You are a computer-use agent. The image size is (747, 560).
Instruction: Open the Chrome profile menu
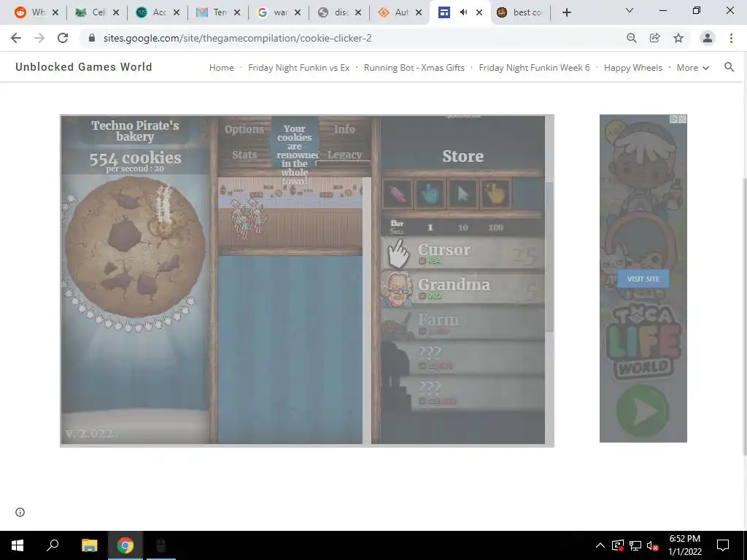(708, 38)
